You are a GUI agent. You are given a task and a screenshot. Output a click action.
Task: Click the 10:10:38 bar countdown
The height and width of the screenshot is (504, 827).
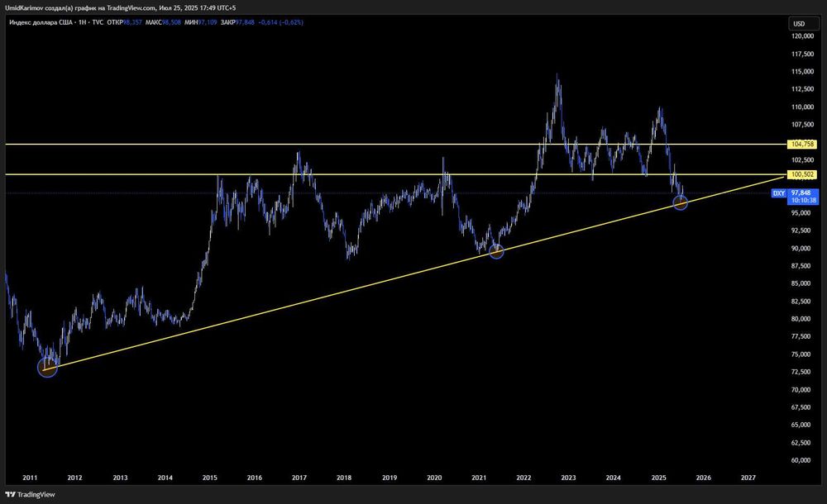click(803, 200)
